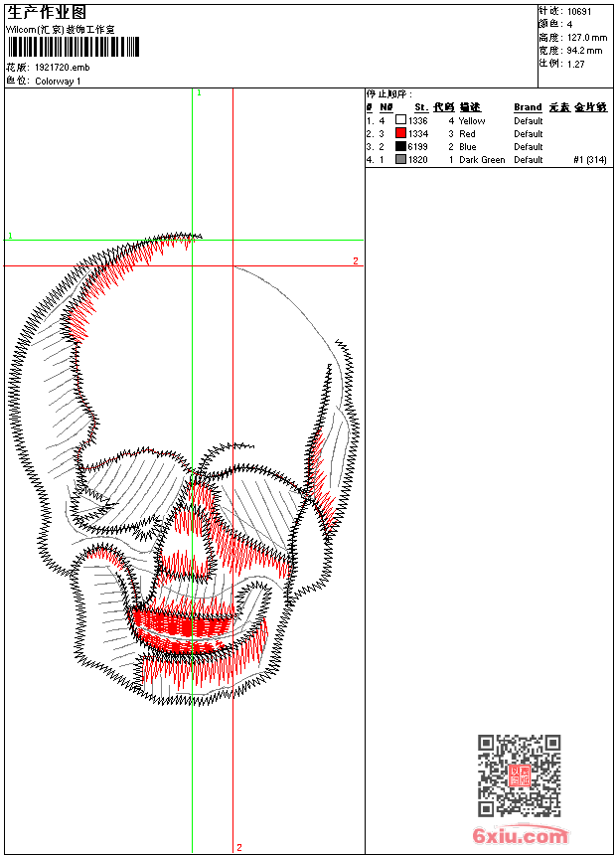
Task: Click the #1 (314) sequin entry
Action: coord(590,159)
